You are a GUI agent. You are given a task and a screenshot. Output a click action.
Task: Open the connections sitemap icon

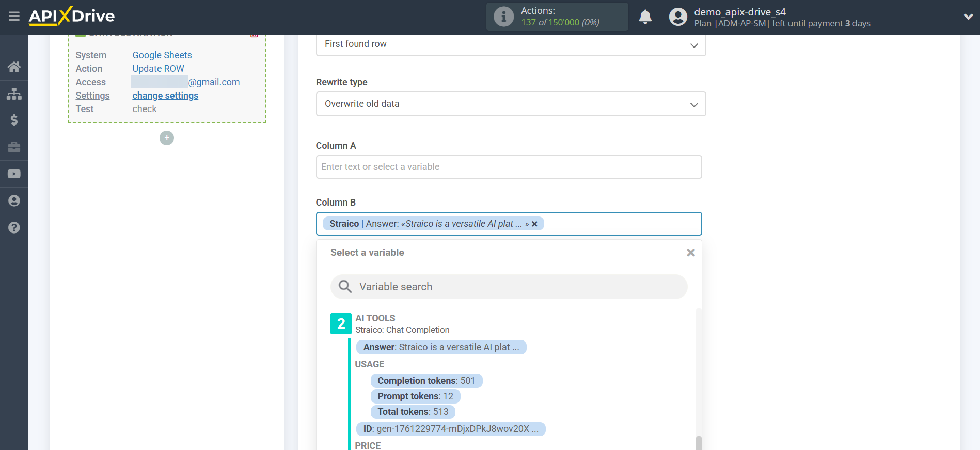click(x=14, y=94)
